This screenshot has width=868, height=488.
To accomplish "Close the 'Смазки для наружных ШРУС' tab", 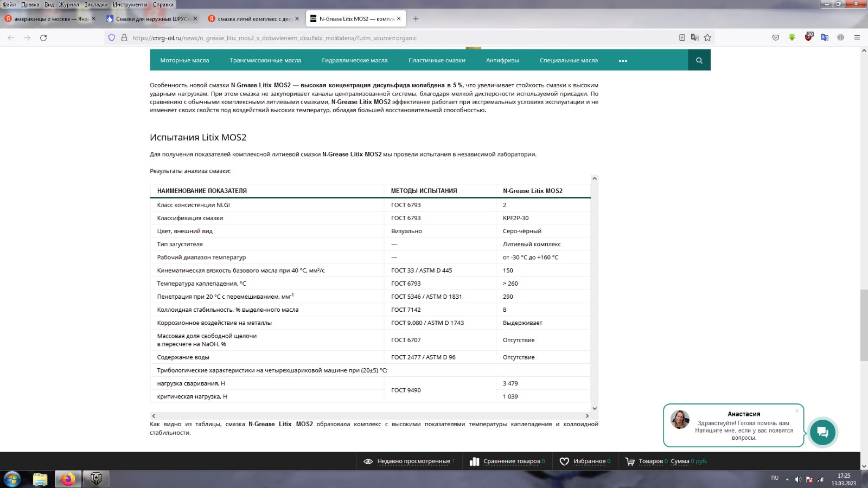I will tap(195, 18).
